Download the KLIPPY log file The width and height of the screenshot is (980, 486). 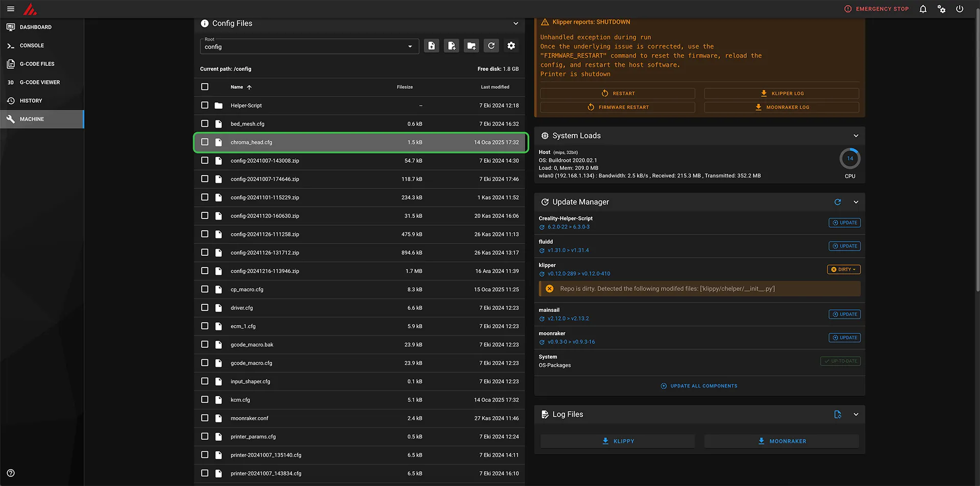coord(618,441)
